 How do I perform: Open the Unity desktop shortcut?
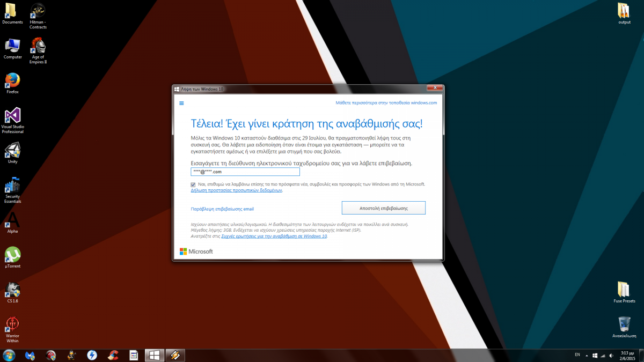[x=12, y=153]
